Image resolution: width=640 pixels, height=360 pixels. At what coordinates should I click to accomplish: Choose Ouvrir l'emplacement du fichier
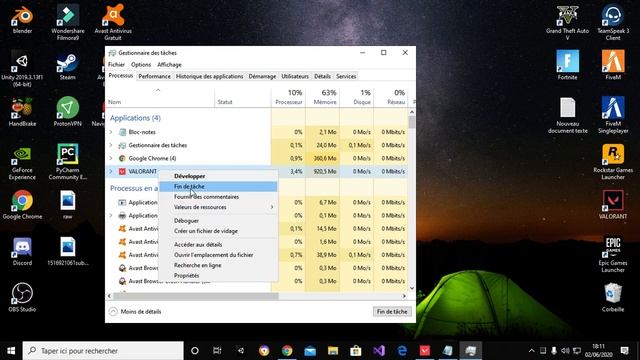point(218,255)
